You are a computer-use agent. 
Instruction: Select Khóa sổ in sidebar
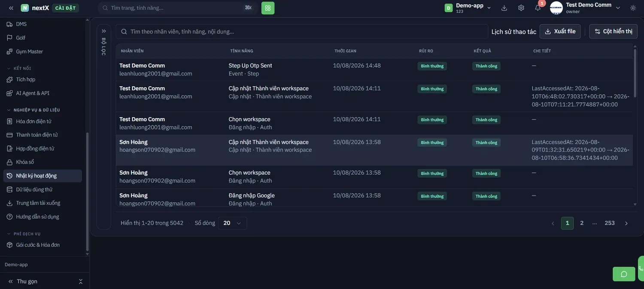[43, 162]
